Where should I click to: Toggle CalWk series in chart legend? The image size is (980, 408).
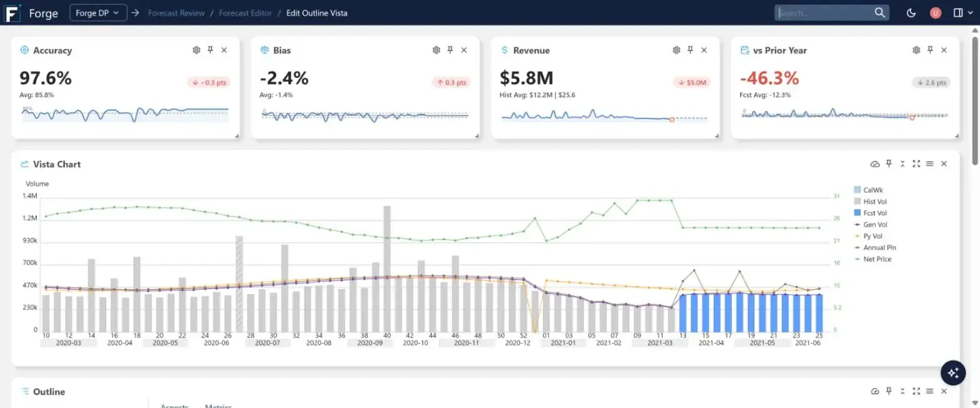click(869, 190)
